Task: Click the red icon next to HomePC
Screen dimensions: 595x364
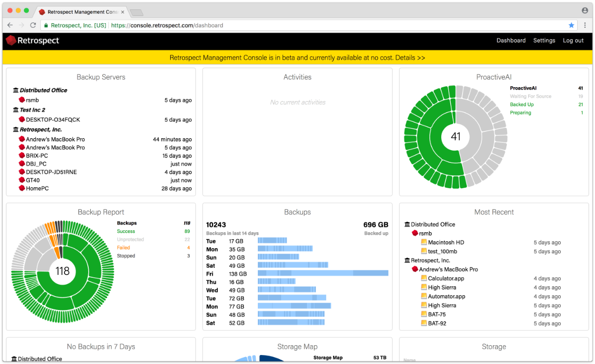Action: click(x=22, y=189)
